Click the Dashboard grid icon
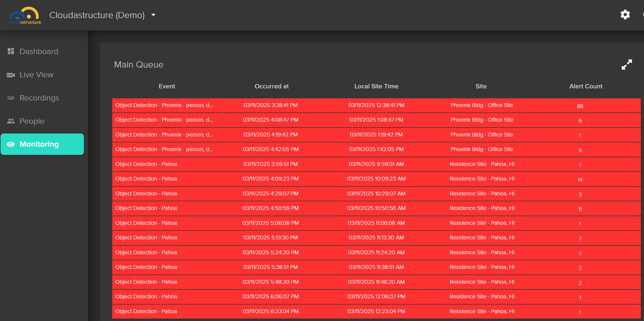Image resolution: width=644 pixels, height=321 pixels. pos(11,51)
